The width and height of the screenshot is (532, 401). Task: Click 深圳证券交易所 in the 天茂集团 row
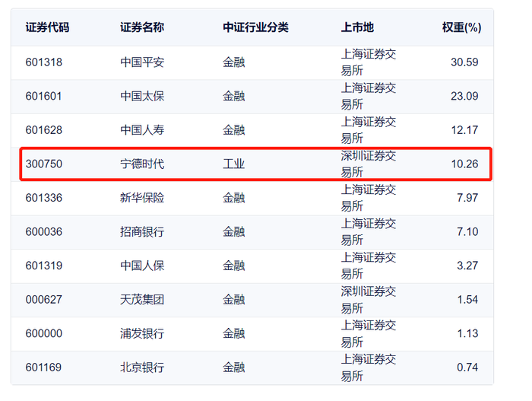click(x=368, y=299)
